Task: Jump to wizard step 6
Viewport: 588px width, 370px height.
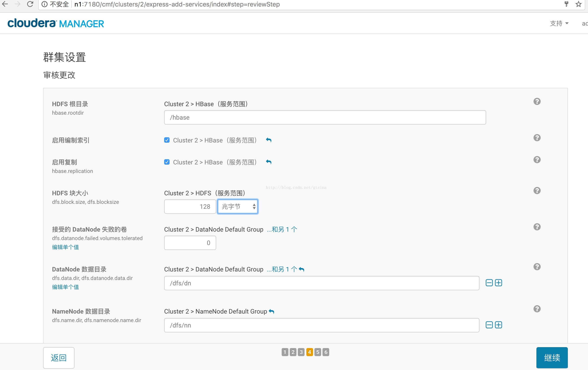Action: pyautogui.click(x=326, y=352)
